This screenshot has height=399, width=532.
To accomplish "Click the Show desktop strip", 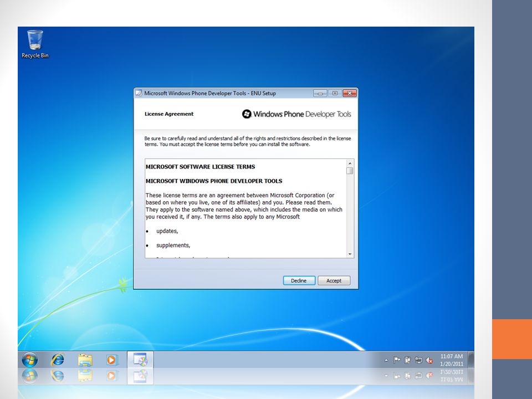I will click(471, 360).
